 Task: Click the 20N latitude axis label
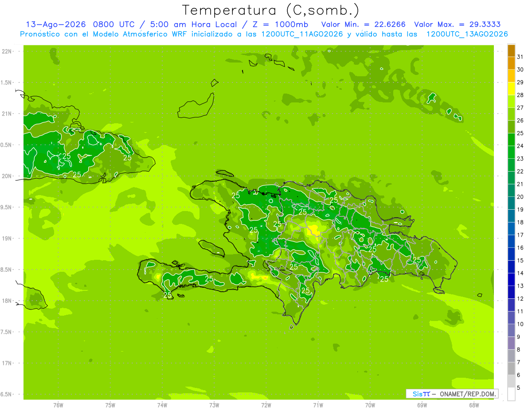[x=7, y=176]
